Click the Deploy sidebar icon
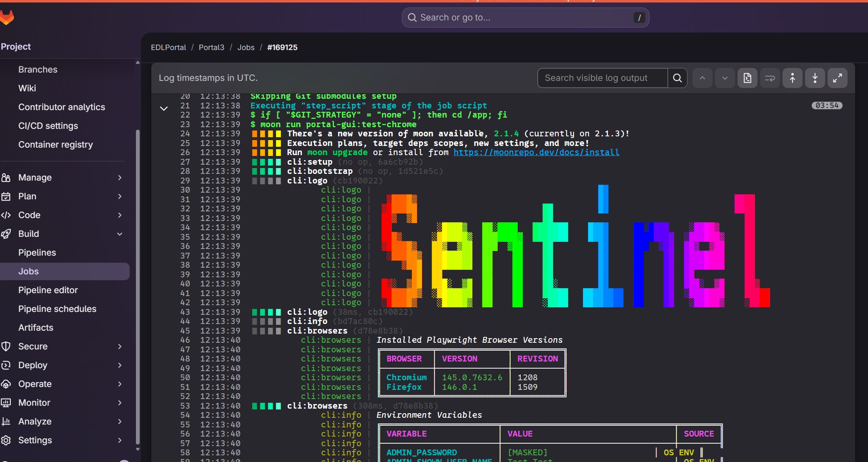868x462 pixels. pos(6,365)
